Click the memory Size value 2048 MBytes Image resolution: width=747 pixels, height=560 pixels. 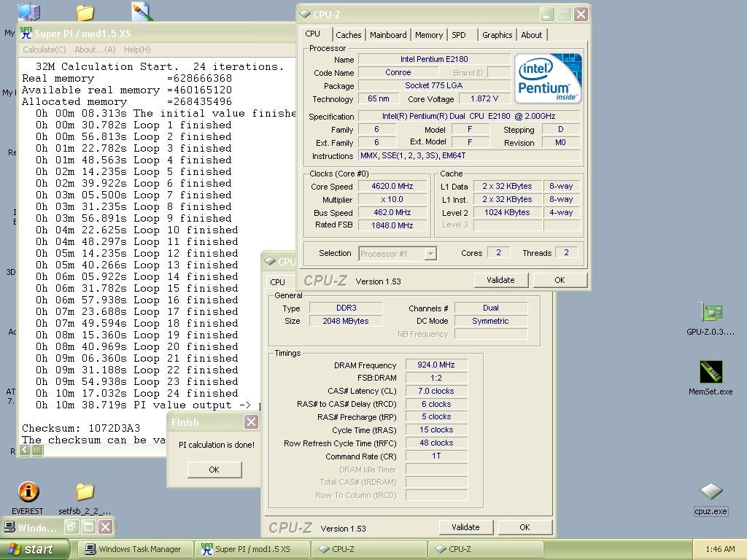(x=346, y=321)
